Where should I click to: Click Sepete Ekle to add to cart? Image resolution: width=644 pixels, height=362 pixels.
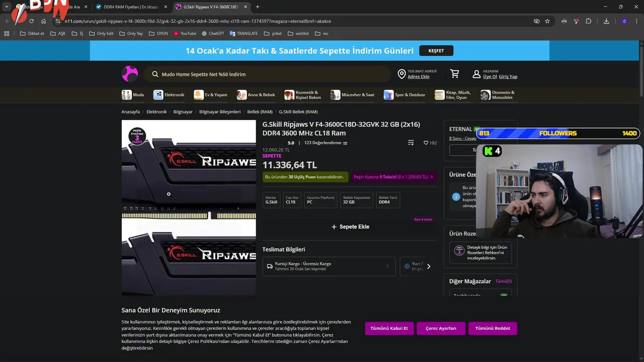[x=350, y=227]
